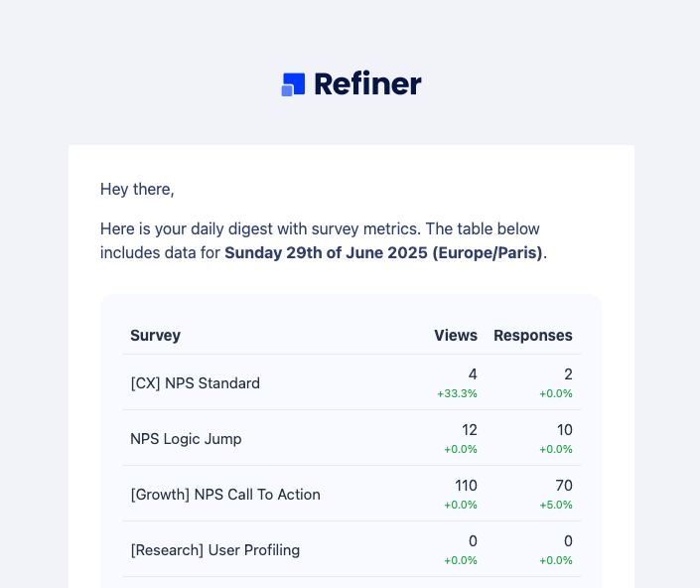Click the Survey column header
The height and width of the screenshot is (588, 700).
[x=155, y=336]
